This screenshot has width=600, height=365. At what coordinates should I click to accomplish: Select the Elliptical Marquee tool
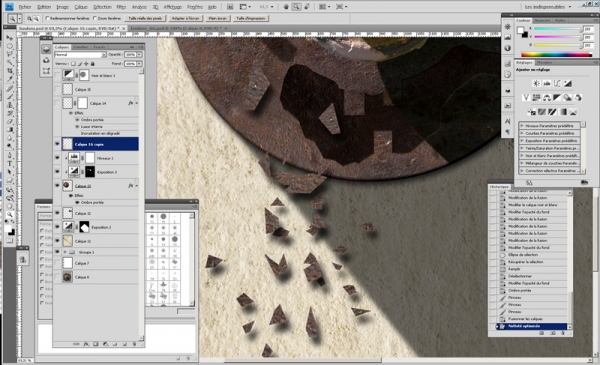pyautogui.click(x=10, y=46)
